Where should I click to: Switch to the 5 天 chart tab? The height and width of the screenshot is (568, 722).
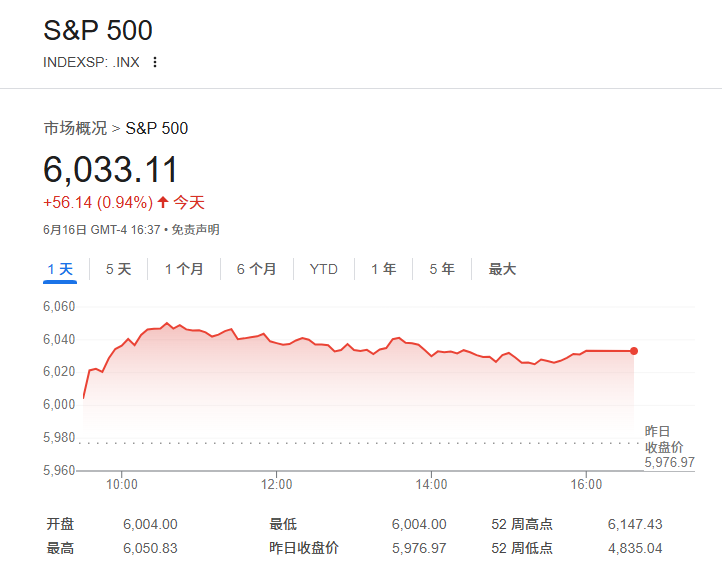[118, 269]
